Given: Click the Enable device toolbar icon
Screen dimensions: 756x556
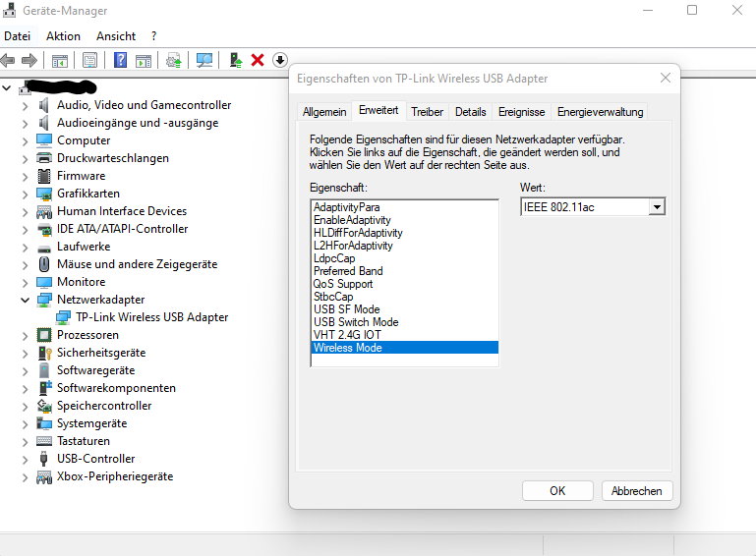Looking at the screenshot, I should click(235, 60).
